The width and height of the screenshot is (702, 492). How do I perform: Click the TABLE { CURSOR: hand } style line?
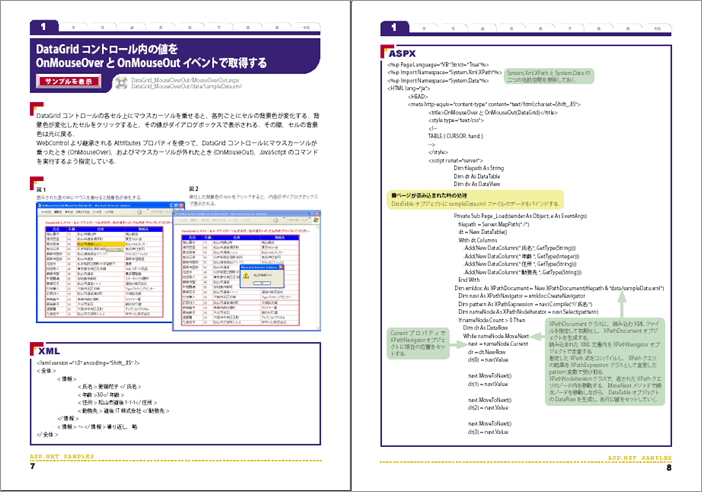click(456, 136)
